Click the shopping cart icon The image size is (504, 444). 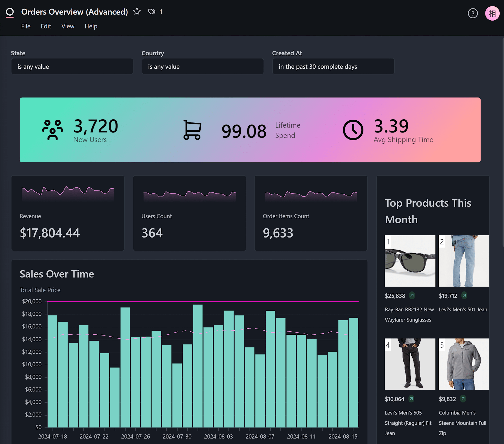(x=192, y=130)
